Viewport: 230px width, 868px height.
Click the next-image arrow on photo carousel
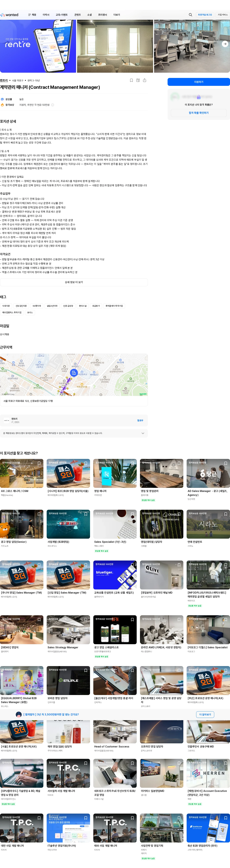[x=225, y=44]
